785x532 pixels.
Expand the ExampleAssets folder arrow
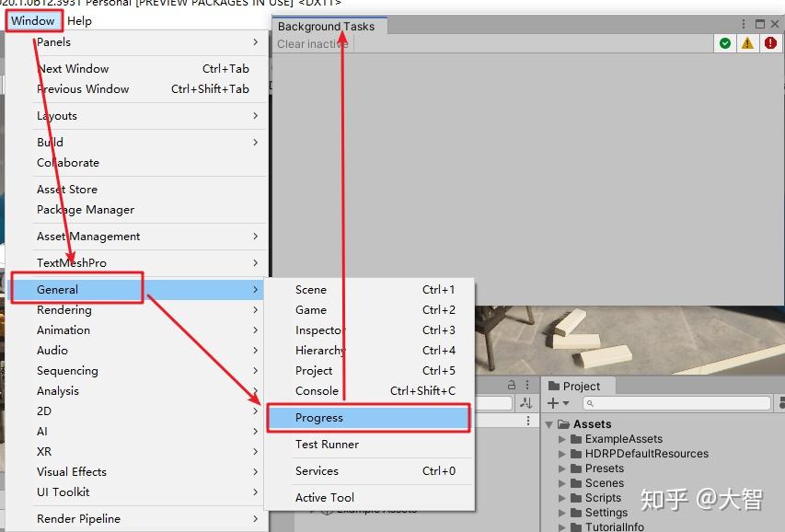[561, 439]
